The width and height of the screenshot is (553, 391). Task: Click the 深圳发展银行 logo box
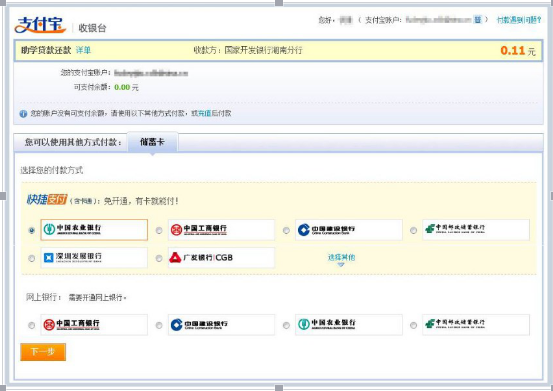tap(94, 258)
